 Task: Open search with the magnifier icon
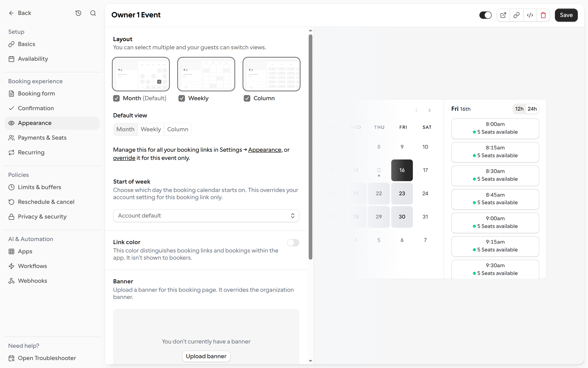click(93, 13)
